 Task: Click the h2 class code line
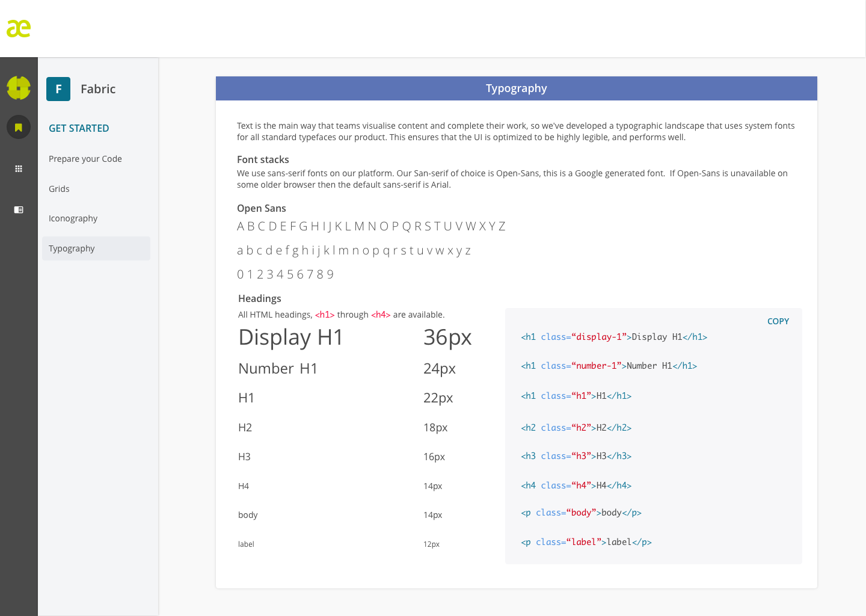[576, 428]
